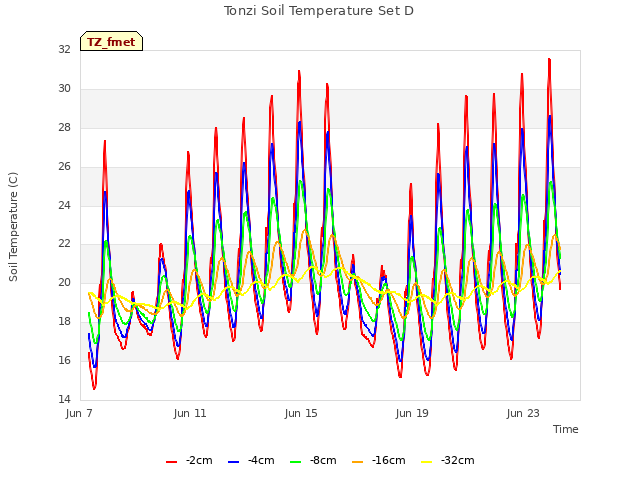640x480 pixels.
Task: Click the TZ_fmet annotation box
Action: (x=111, y=41)
